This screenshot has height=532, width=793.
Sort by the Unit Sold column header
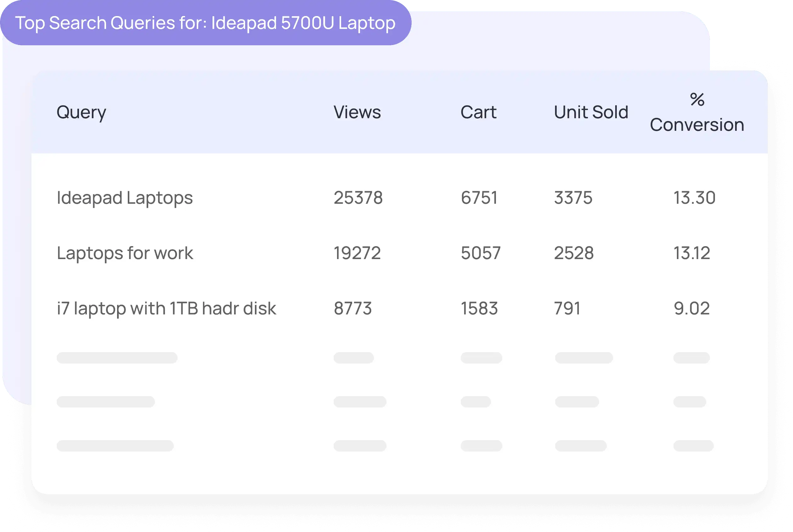[x=591, y=112]
